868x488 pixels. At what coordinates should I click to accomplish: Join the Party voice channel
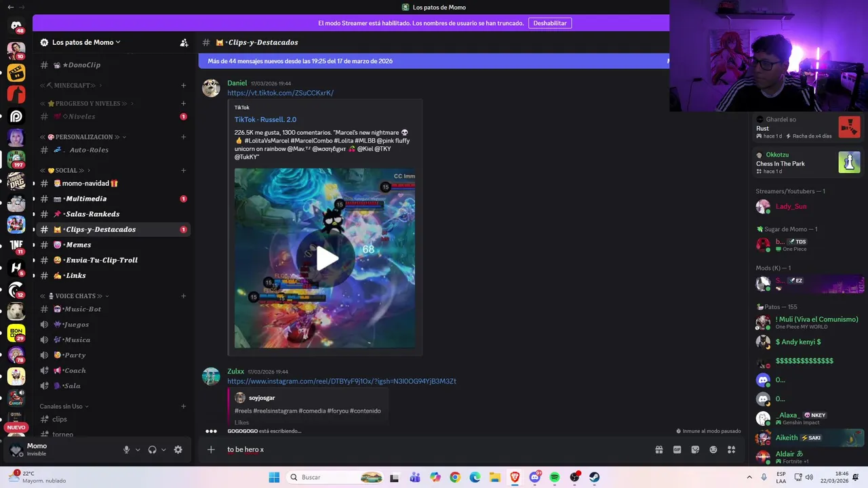(x=113, y=355)
